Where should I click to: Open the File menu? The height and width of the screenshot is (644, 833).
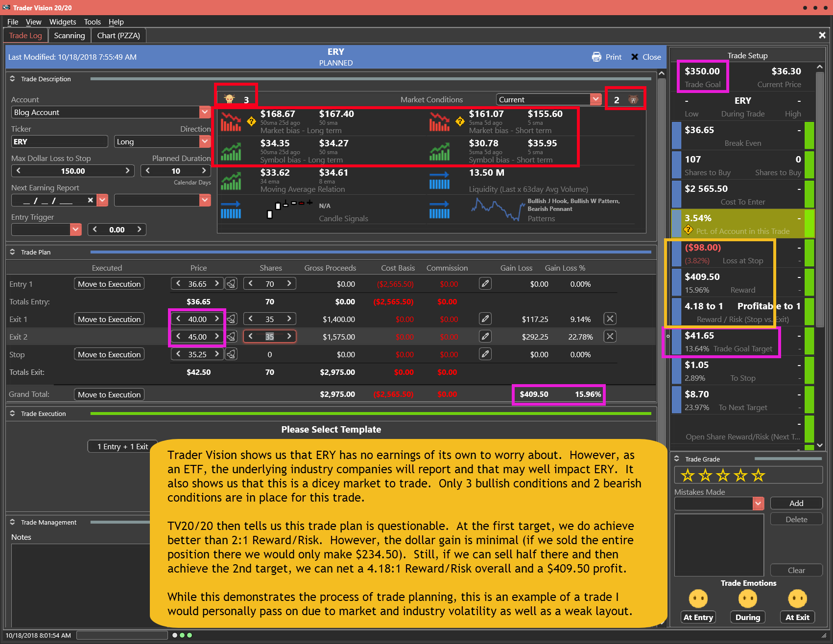pos(13,22)
